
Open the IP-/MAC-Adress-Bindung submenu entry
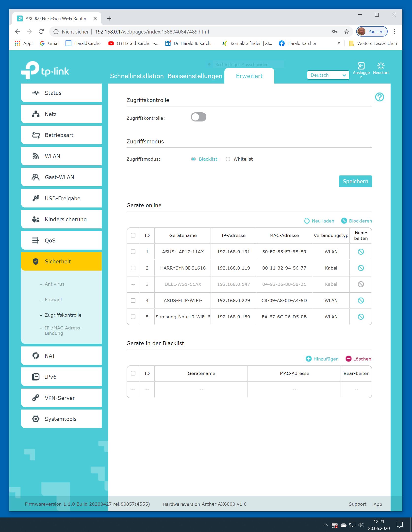63,330
